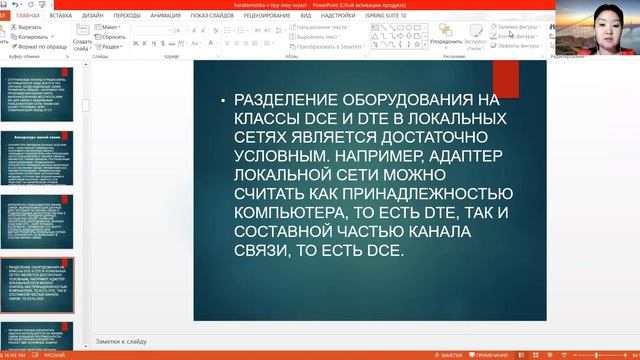Toggle ЗАМЕТКИ notes pane
The width and height of the screenshot is (640, 360).
448,356
